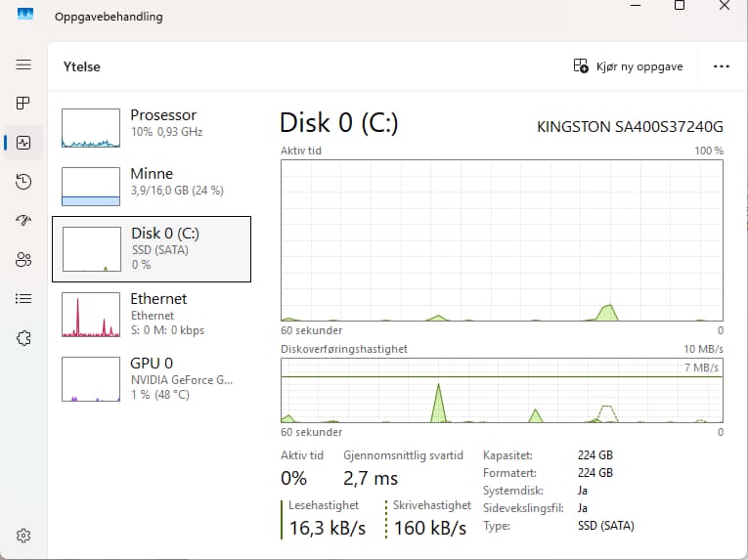748x560 pixels.
Task: Maximize the Oppgavebehandling window
Action: point(680,5)
